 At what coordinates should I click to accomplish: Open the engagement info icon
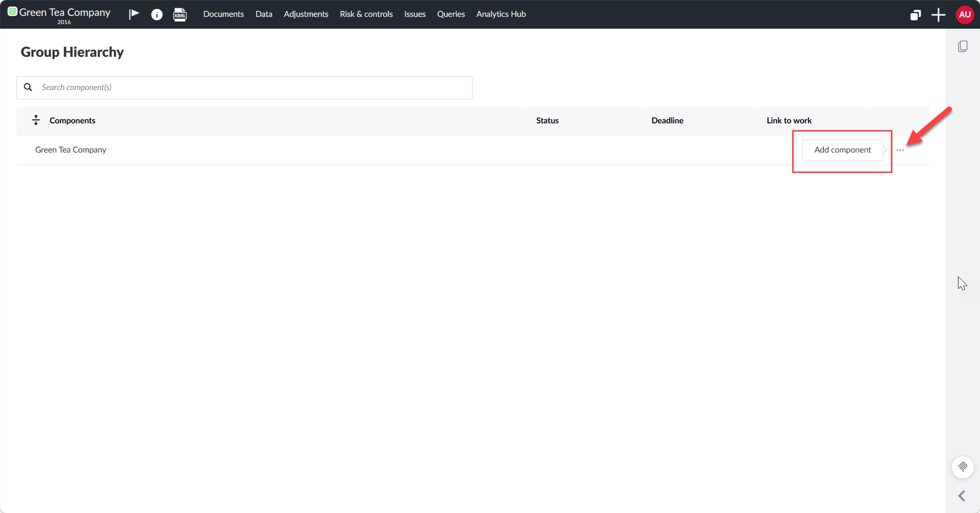tap(157, 14)
